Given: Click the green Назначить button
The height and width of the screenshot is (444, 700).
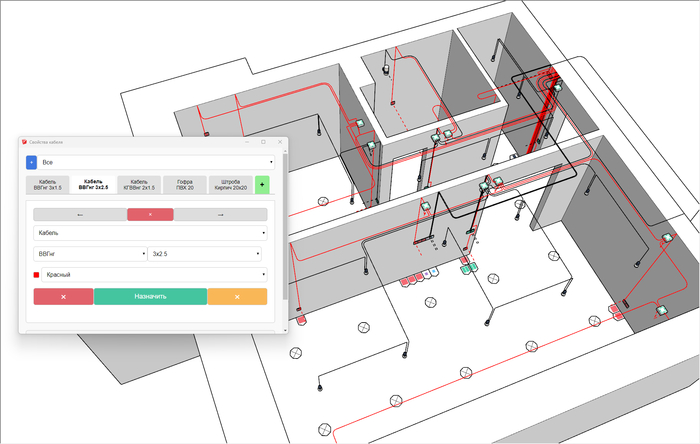Looking at the screenshot, I should pyautogui.click(x=150, y=297).
